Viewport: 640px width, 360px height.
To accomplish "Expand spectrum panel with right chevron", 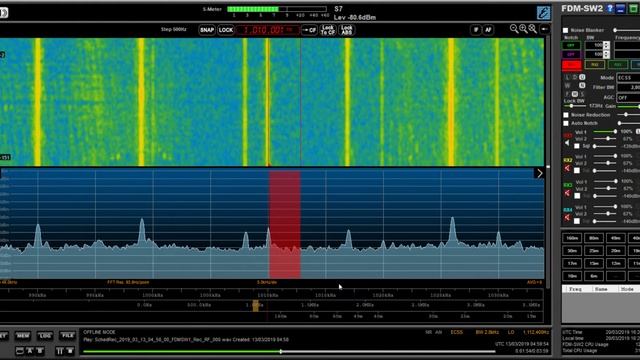I will pyautogui.click(x=540, y=173).
